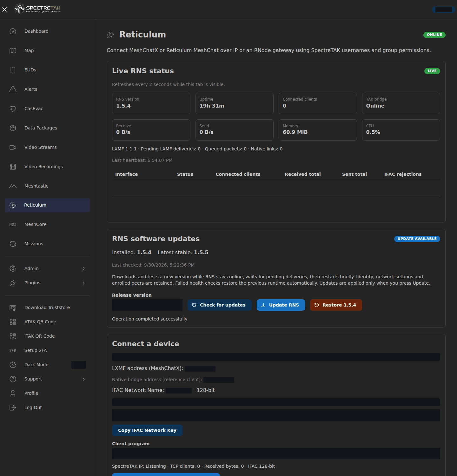
Task: Open the Release version dropdown field
Action: pos(147,305)
